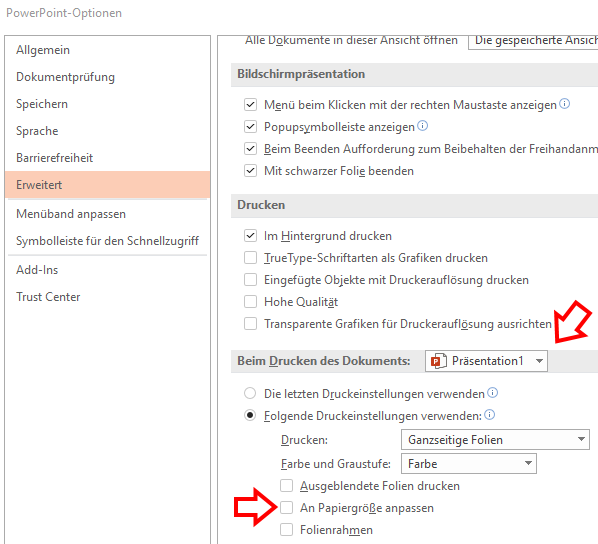Viewport: 598px width, 544px height.
Task: Uncheck Mit schwarzer Folie beenden
Action: tap(250, 171)
